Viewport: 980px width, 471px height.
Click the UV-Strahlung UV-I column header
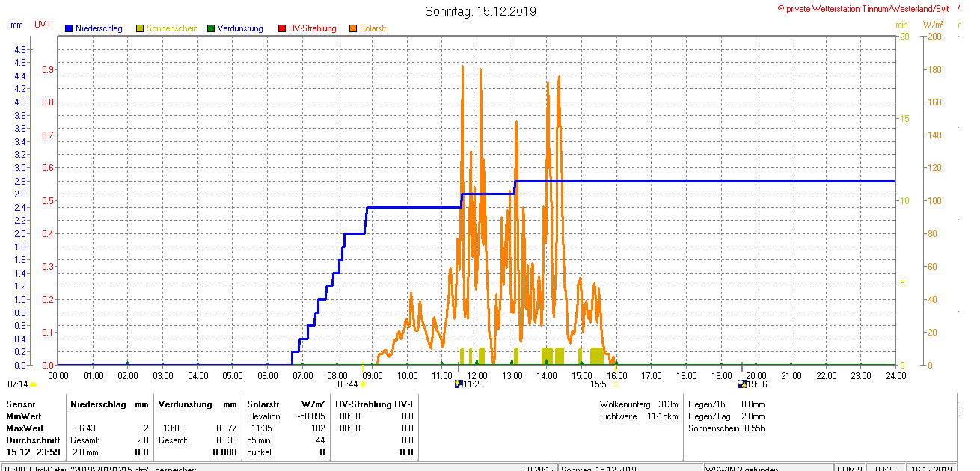(374, 404)
